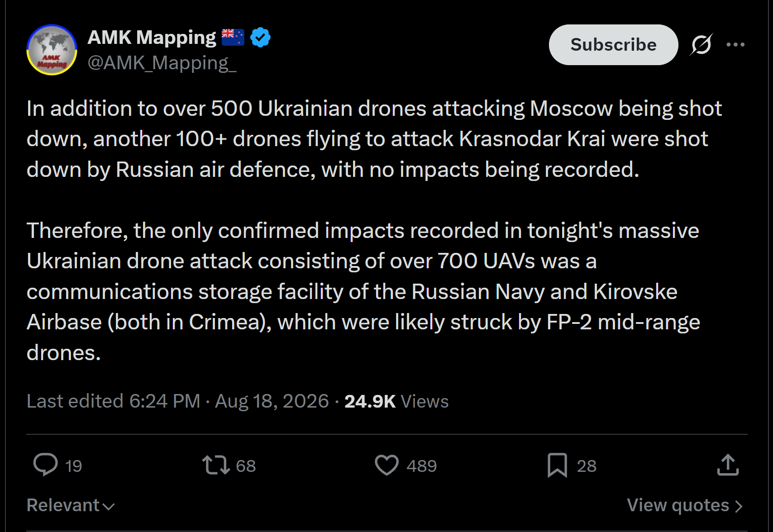Expand the Relevant sort dropdown
Screen dimensions: 773x532
click(71, 505)
